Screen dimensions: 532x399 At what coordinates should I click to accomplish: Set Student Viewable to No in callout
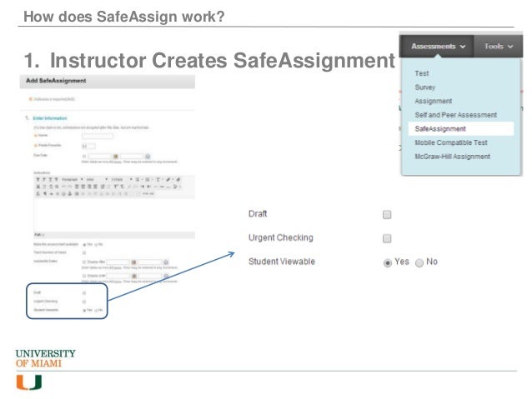coord(419,262)
